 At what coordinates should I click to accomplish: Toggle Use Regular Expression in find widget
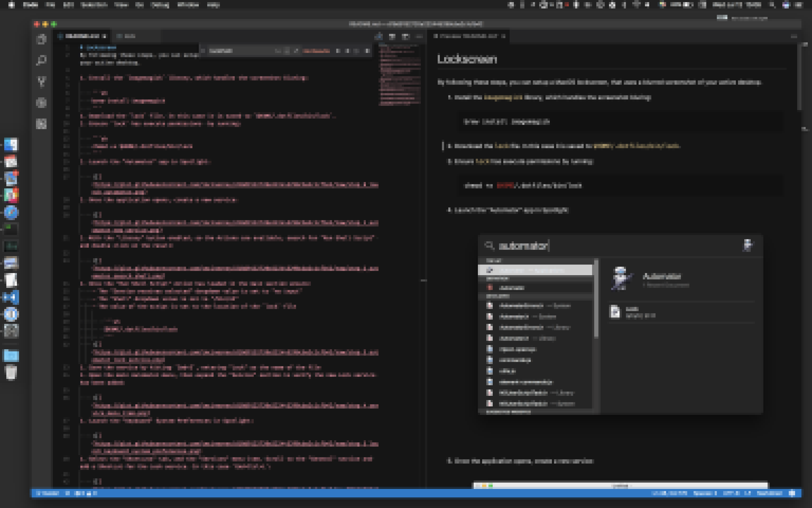tap(296, 51)
